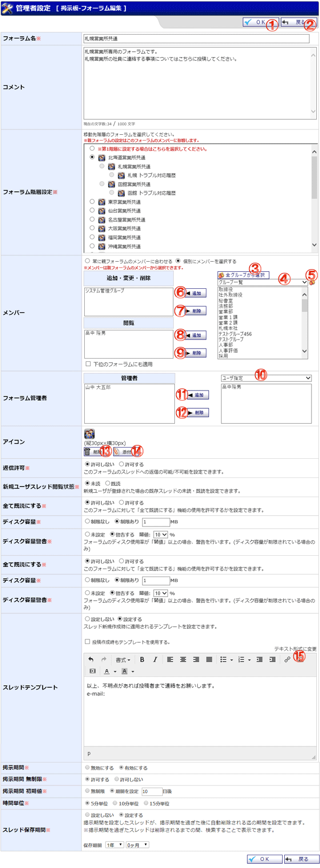320x868 pixels.
Task: Click the insert media icon in editor
Action: pyautogui.click(x=92, y=671)
